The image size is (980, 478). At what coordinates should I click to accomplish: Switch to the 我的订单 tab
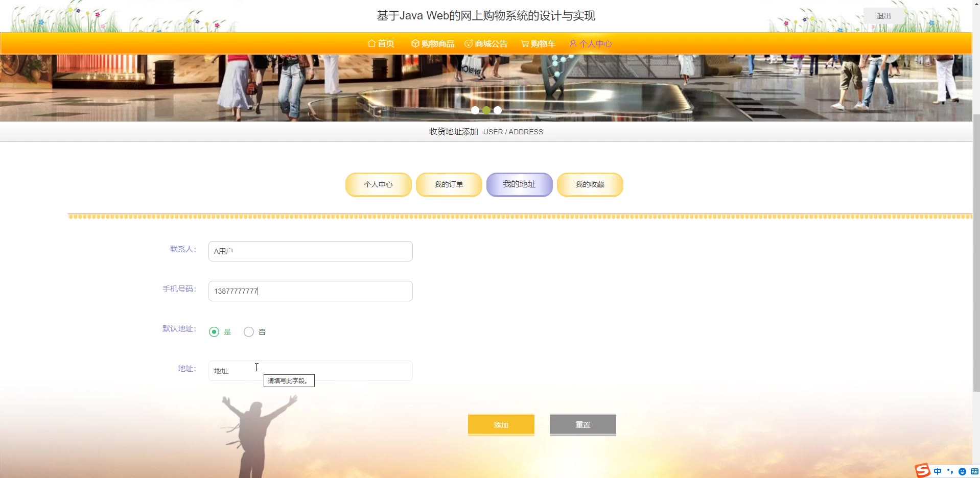[449, 185]
